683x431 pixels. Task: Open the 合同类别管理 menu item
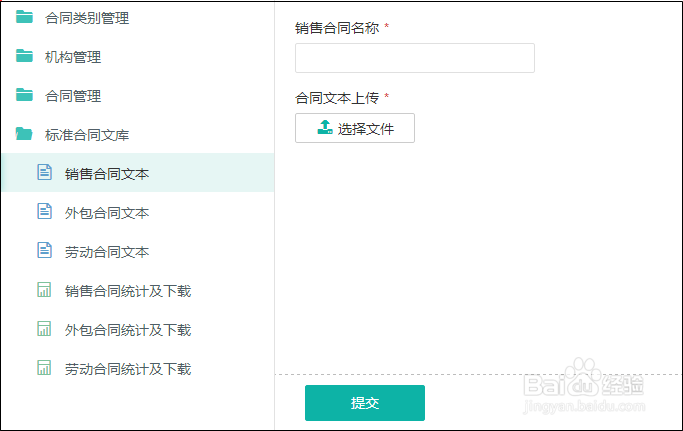[87, 18]
